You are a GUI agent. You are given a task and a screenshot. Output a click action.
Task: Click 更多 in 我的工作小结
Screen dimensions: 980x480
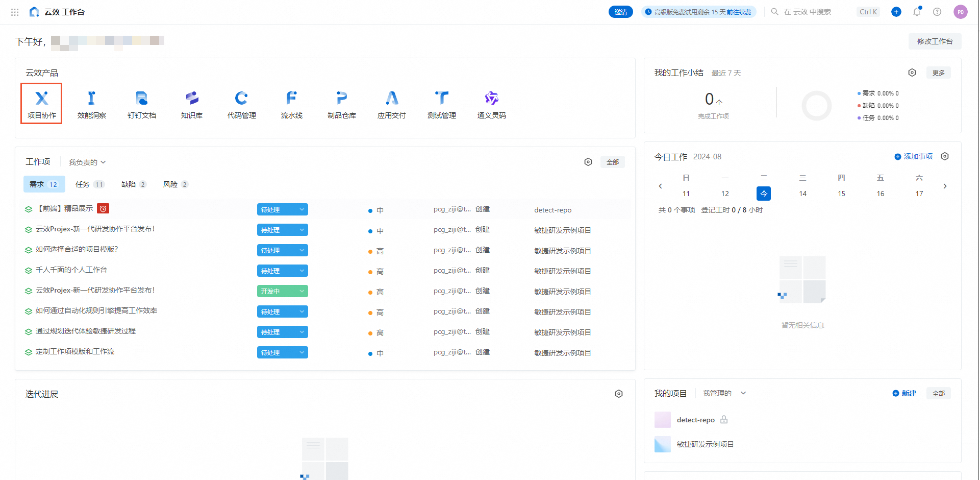click(939, 73)
